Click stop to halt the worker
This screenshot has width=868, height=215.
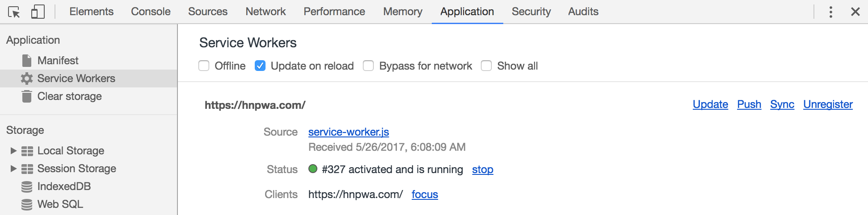(x=483, y=170)
